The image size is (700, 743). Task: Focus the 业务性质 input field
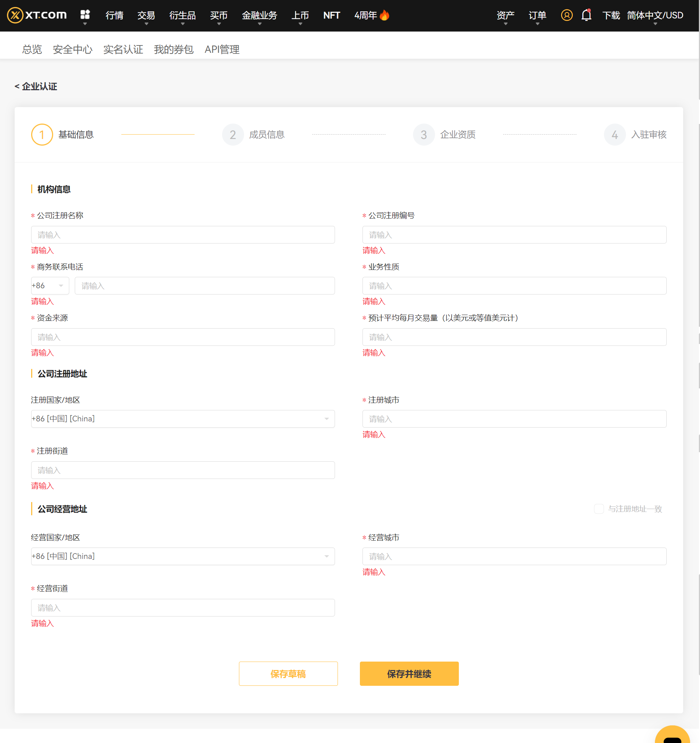[514, 286]
